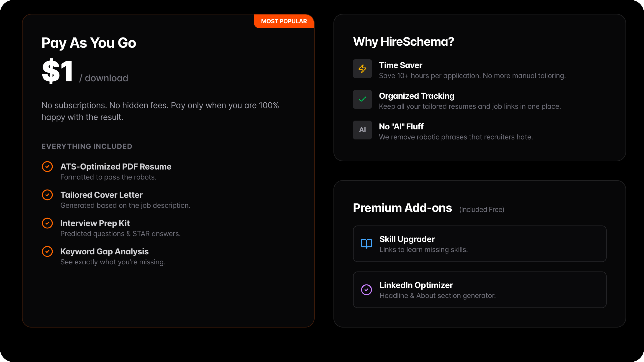Click the Tailored Cover Letter title
This screenshot has height=362, width=644.
[x=101, y=195]
